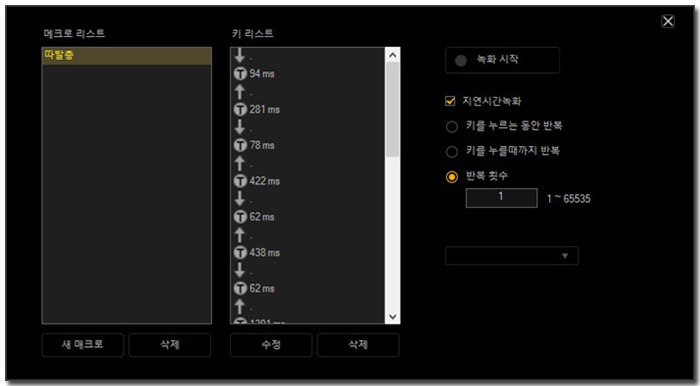Select the key-up arrow entry above 438 ms
The height and width of the screenshot is (386, 700).
[x=240, y=235]
